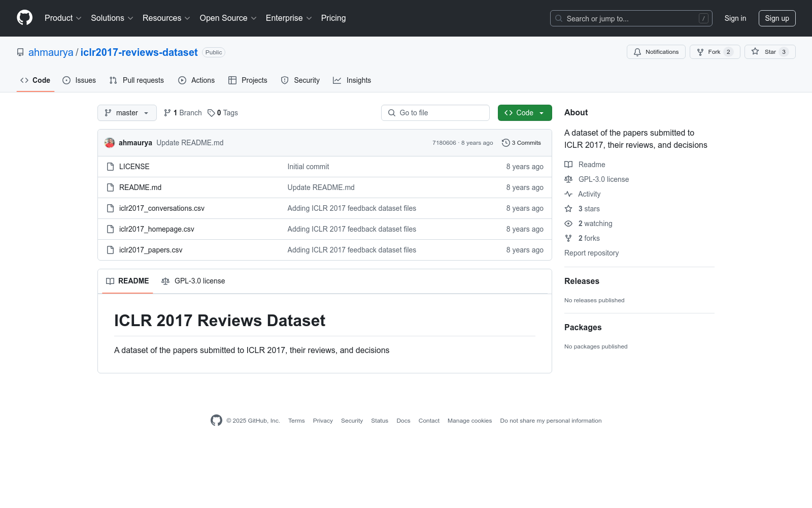Click the fork icon beside 2 forks
The height and width of the screenshot is (508, 812).
click(568, 238)
